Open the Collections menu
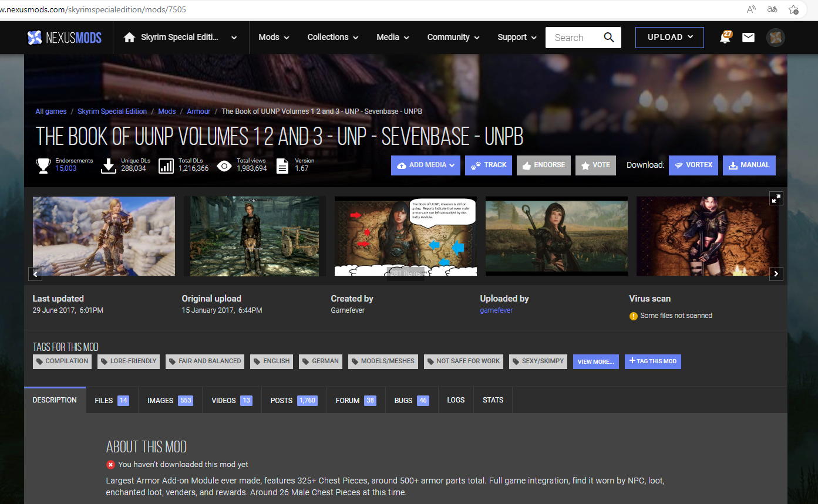Image resolution: width=818 pixels, height=504 pixels. pos(333,38)
